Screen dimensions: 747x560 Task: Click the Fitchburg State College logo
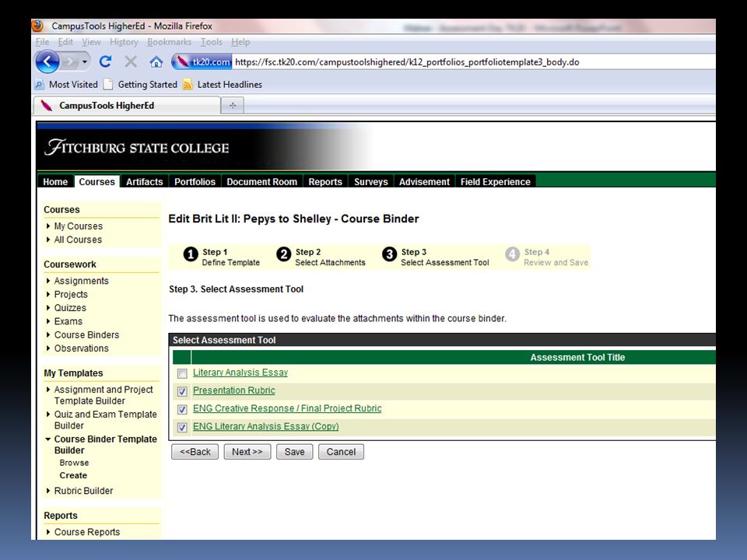(x=137, y=147)
